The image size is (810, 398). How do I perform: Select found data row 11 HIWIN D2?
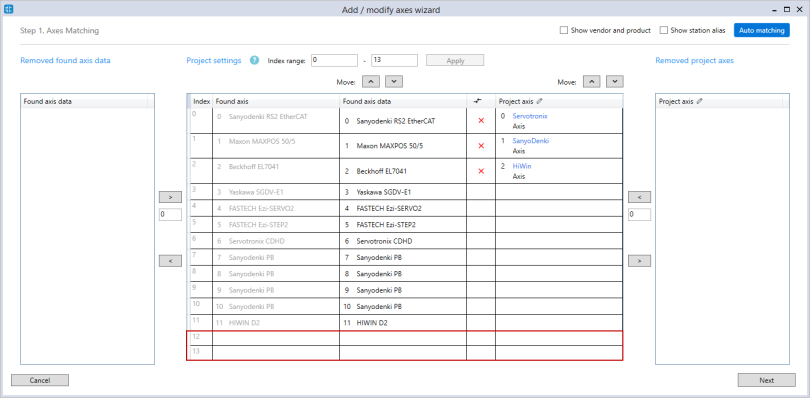click(403, 323)
